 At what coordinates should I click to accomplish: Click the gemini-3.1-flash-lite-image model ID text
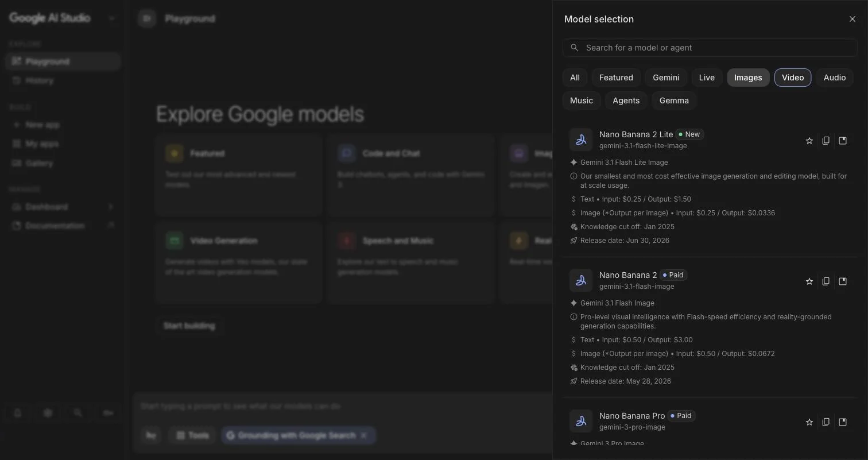[x=643, y=146]
